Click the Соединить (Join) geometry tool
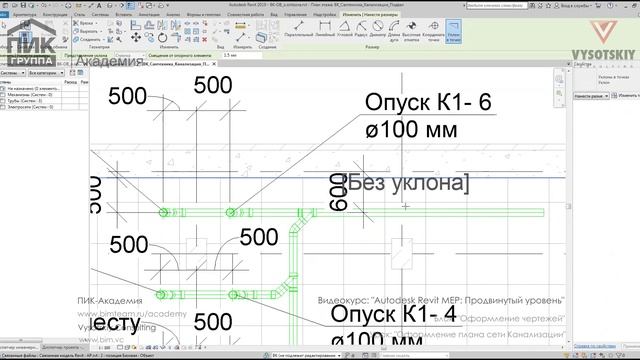 87,40
